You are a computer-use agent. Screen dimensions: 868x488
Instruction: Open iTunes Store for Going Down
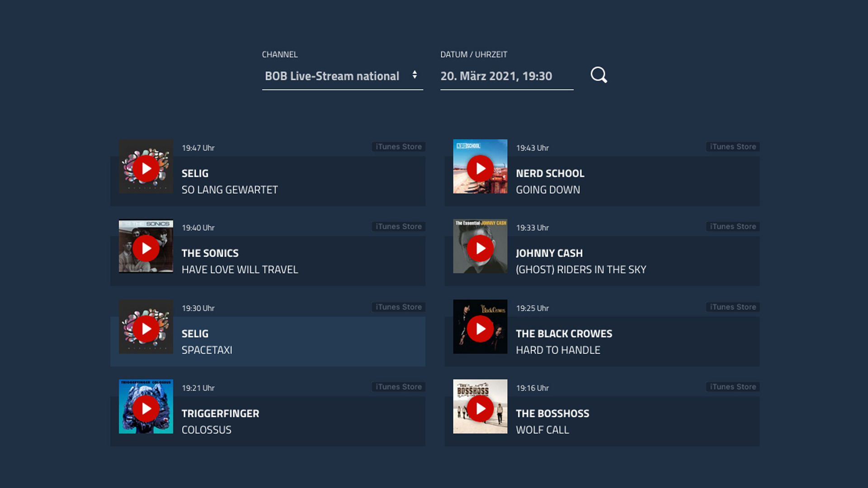coord(733,147)
